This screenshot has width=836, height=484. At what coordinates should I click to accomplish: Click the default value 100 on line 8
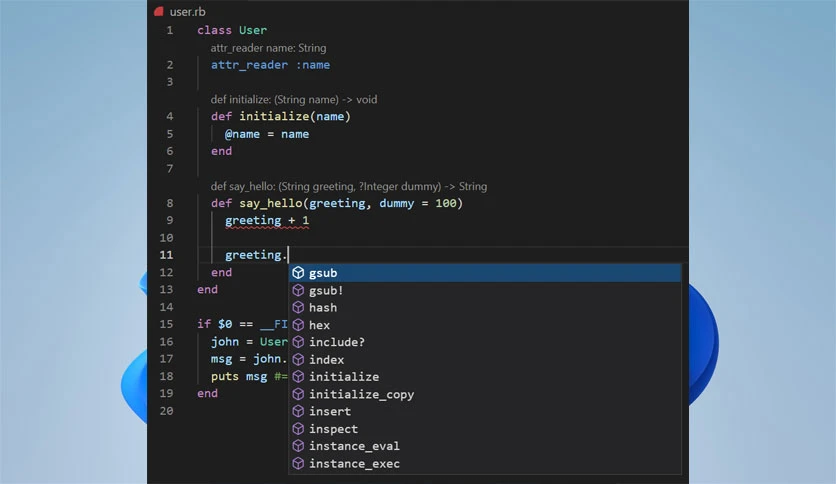click(x=446, y=203)
